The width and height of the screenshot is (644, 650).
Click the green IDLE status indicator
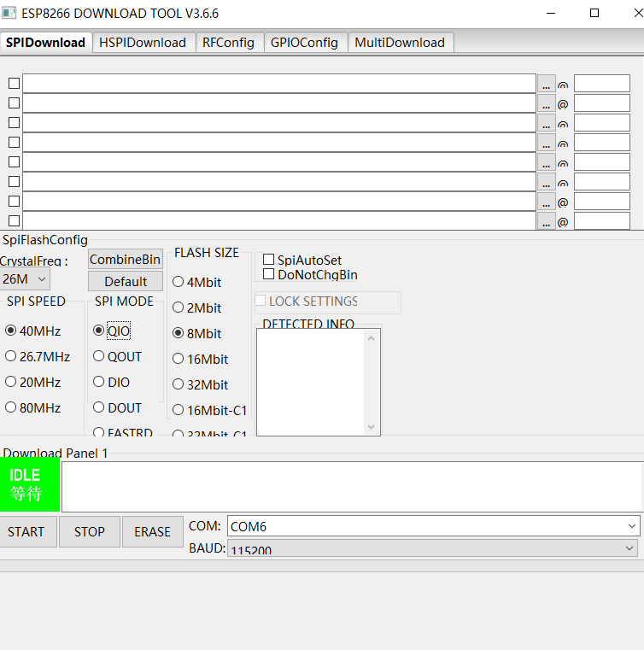click(30, 484)
